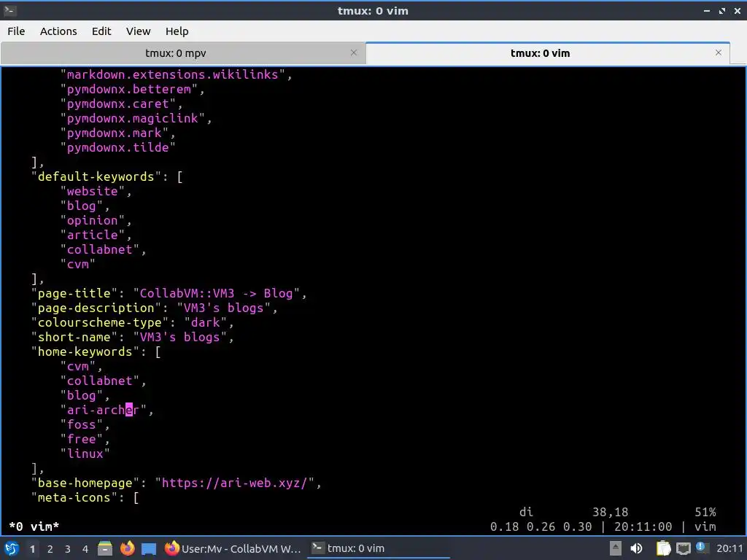The height and width of the screenshot is (560, 747).
Task: Switch to workspace 1 in the pager
Action: point(32,549)
